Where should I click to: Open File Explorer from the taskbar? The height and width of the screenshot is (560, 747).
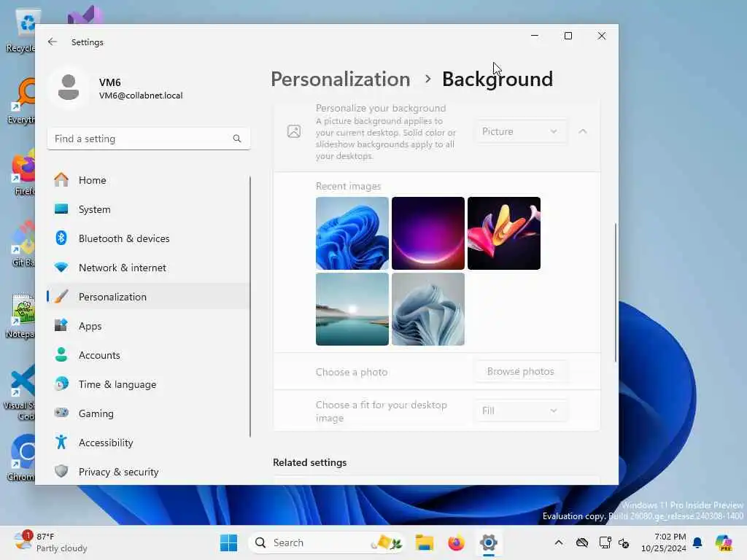[424, 542]
